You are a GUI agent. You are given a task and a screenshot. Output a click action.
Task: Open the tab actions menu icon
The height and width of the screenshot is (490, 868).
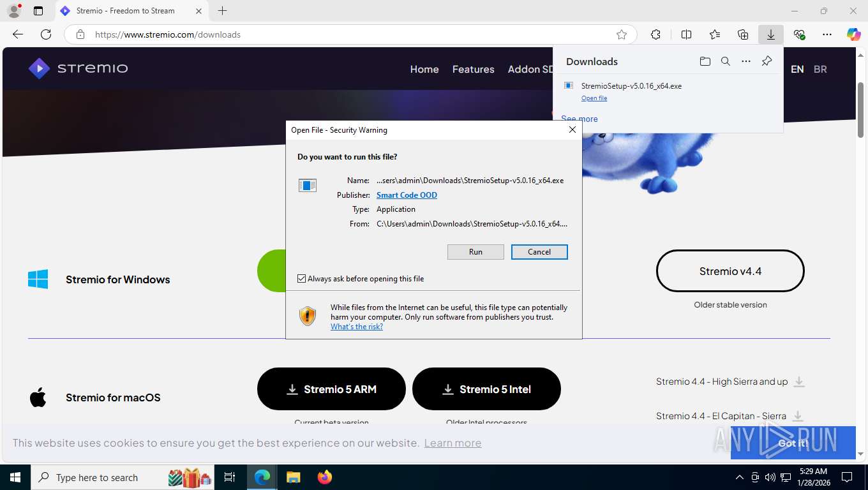[38, 11]
